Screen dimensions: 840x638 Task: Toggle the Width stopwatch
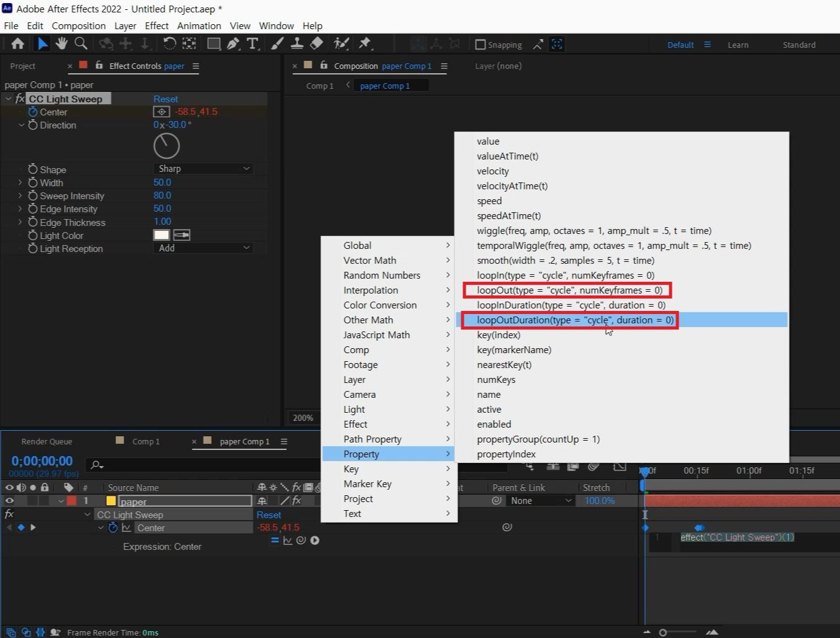33,182
